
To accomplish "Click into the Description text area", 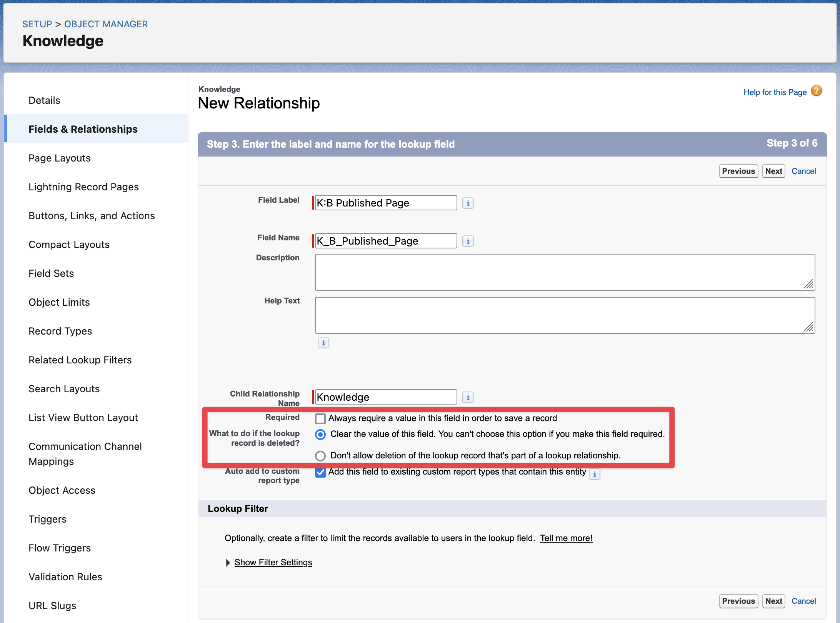I will pos(564,272).
